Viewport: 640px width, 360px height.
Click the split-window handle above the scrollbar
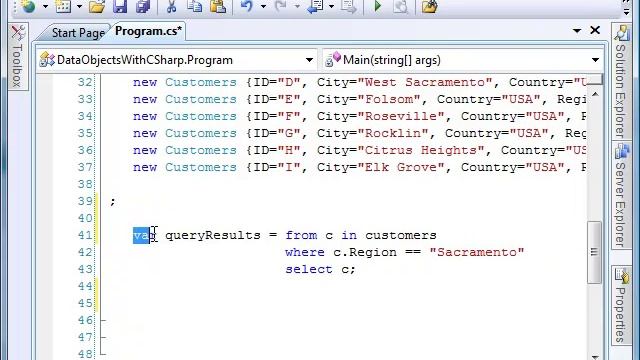coord(594,79)
